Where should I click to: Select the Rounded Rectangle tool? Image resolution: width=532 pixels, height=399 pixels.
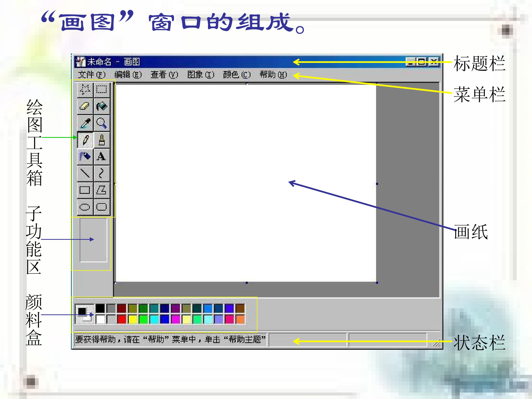[101, 207]
